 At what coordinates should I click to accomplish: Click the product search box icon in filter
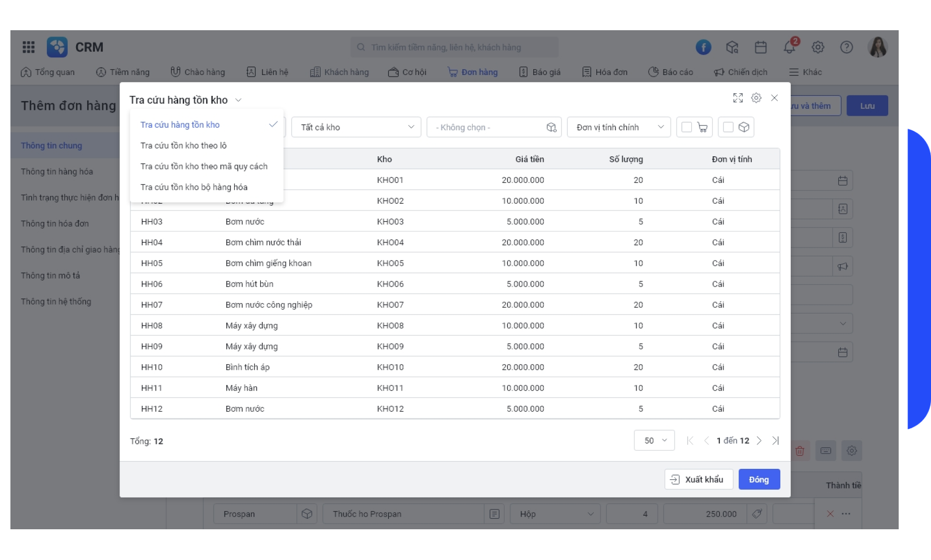(x=552, y=127)
